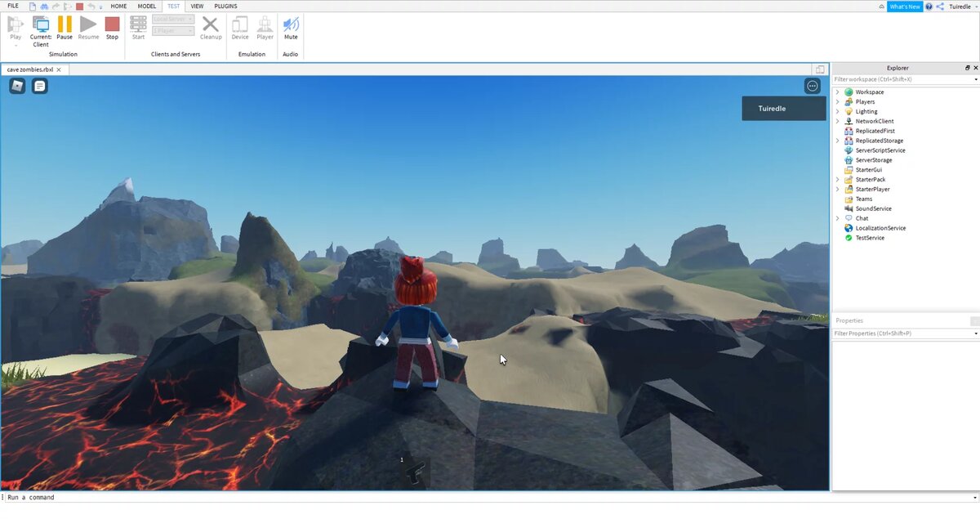980x519 pixels.
Task: Open the FILE menu
Action: (13, 7)
